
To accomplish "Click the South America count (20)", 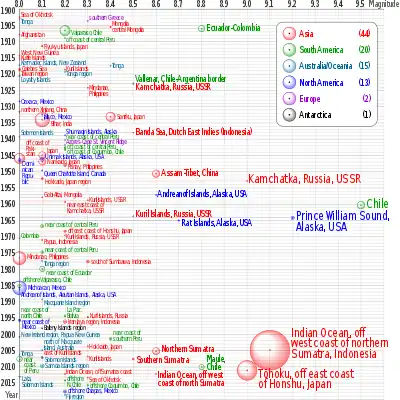I will coord(364,50).
